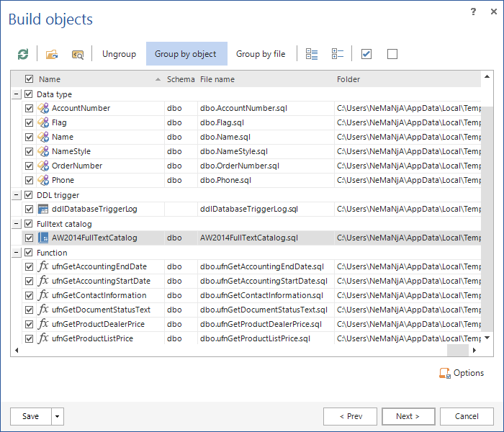Click the folder search toolbar icon
Image resolution: width=504 pixels, height=432 pixels.
[x=77, y=54]
